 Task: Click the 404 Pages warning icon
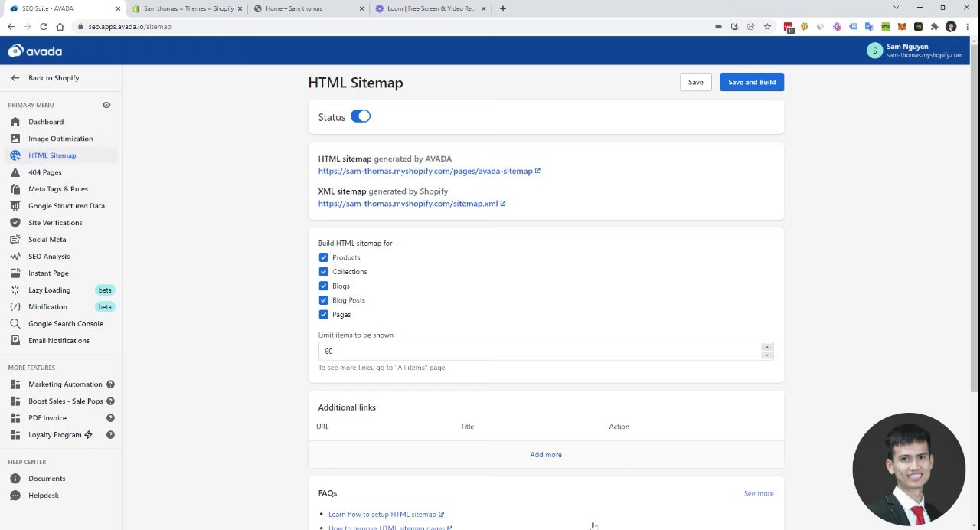15,172
